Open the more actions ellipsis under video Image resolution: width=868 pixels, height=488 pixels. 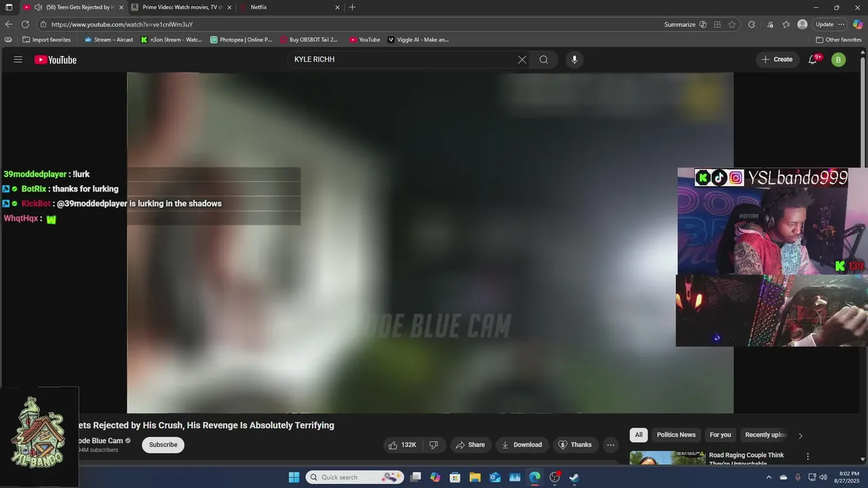[x=611, y=445]
